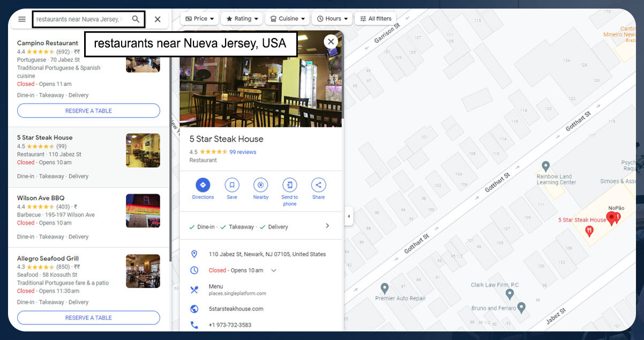Viewport: 644px width, 340px height.
Task: Click the search magnifier icon
Action: pos(136,19)
